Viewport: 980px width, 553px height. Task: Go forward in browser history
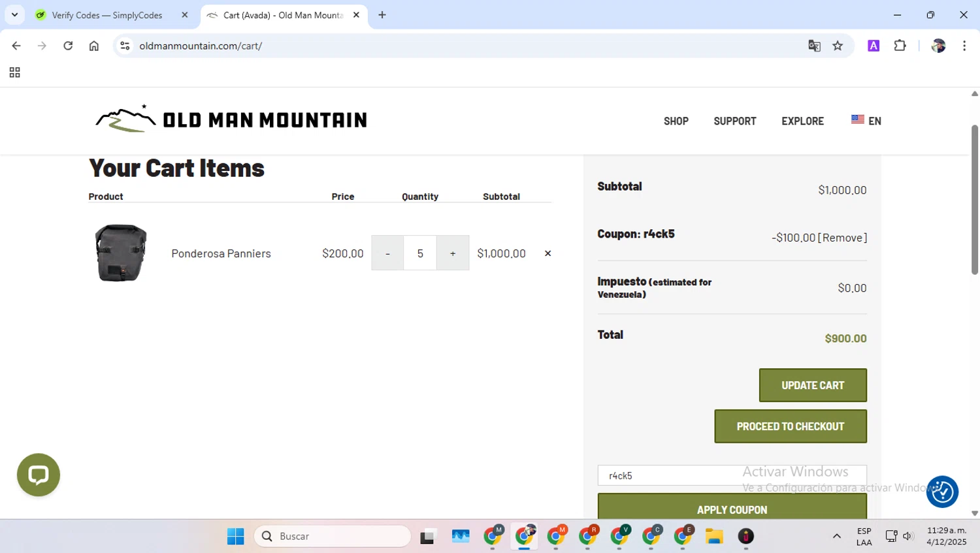coord(42,46)
